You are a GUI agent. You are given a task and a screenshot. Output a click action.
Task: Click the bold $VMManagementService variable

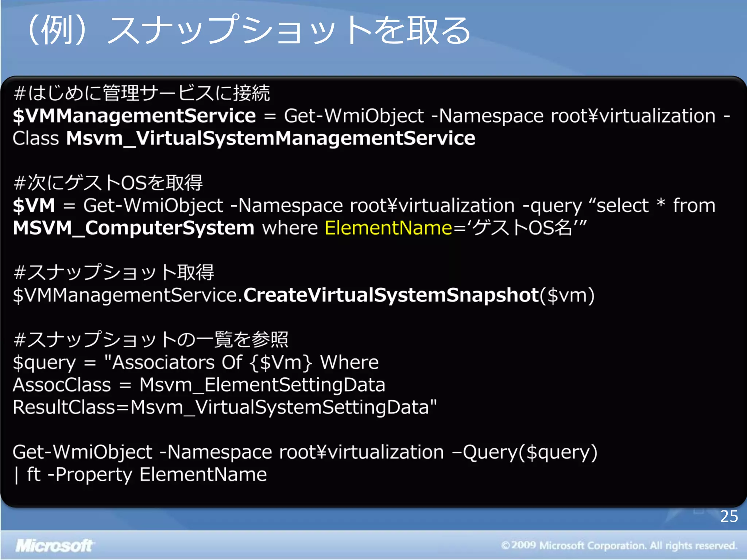click(134, 116)
